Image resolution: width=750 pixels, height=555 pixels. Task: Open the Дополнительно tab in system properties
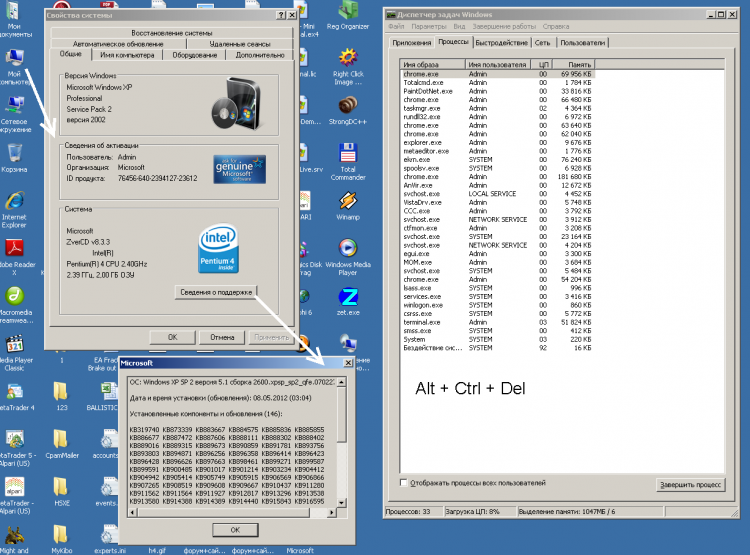(x=260, y=56)
